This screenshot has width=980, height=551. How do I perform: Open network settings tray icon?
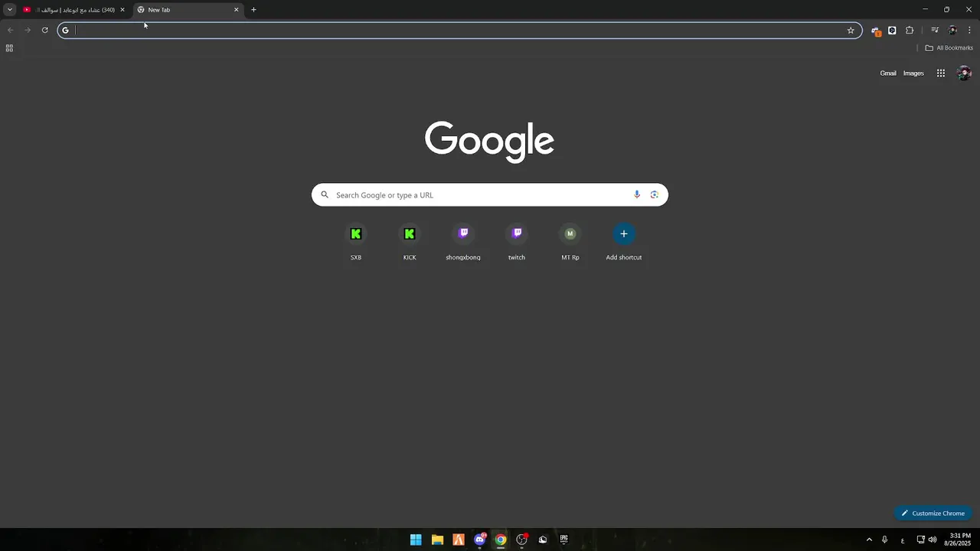pyautogui.click(x=921, y=540)
